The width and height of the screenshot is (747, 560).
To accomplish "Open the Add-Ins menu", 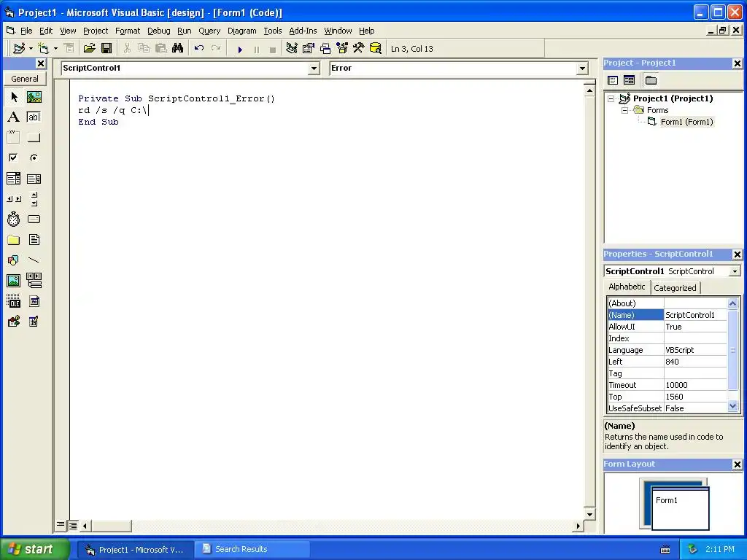I will click(x=303, y=31).
